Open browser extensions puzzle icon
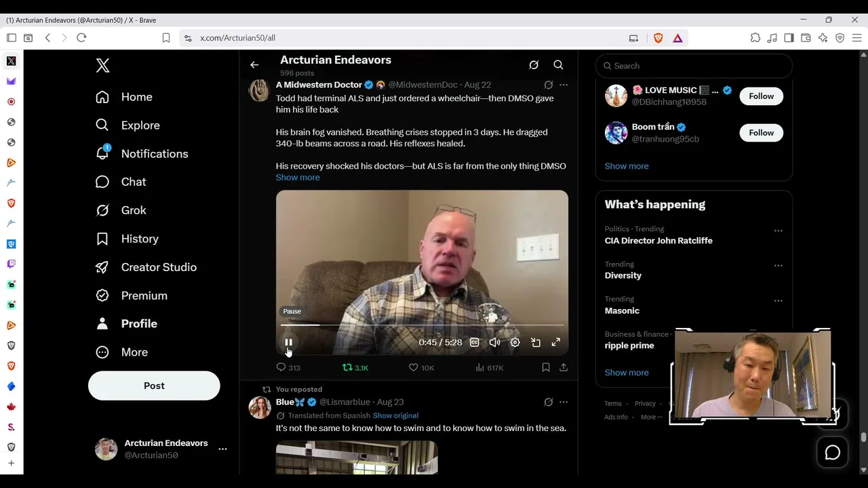Image resolution: width=868 pixels, height=488 pixels. click(x=755, y=38)
